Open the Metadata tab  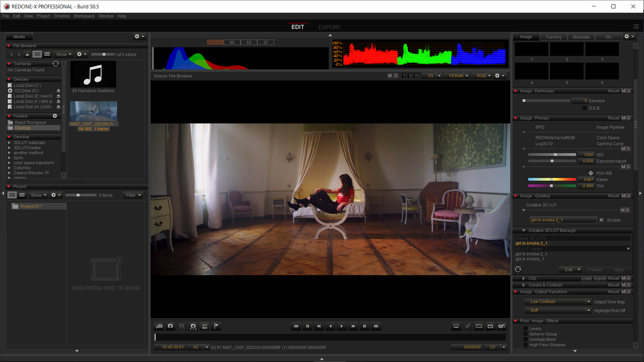click(581, 37)
